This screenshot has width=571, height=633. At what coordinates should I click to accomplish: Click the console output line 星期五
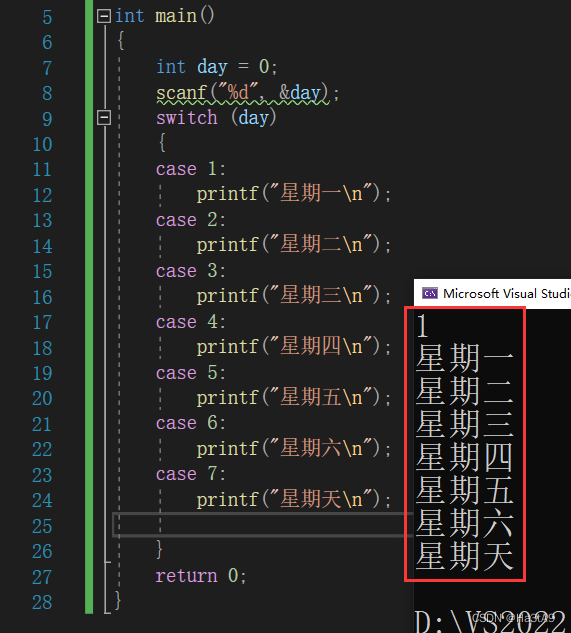coord(464,490)
